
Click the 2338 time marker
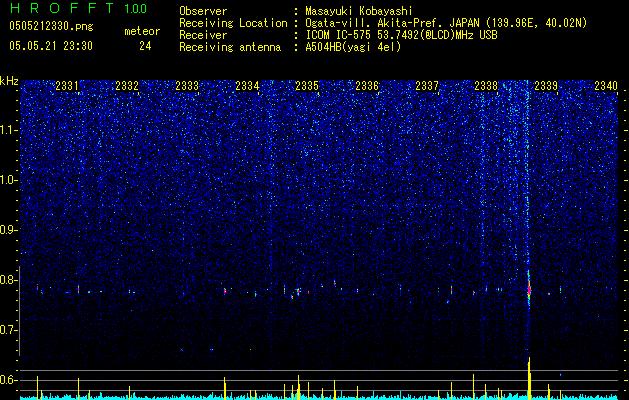click(486, 85)
